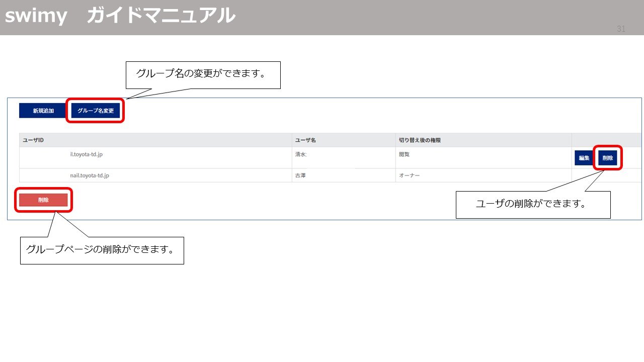Open the グループ名変更 function

click(96, 110)
